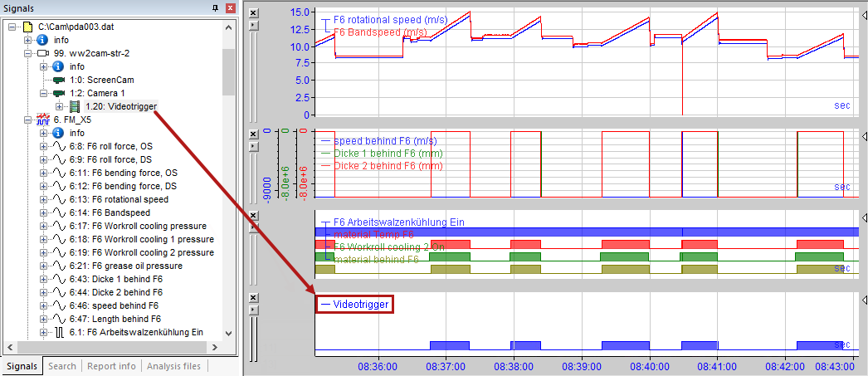868x376 pixels.
Task: Expand the 1.20: Videotrigger node
Action: [x=59, y=106]
